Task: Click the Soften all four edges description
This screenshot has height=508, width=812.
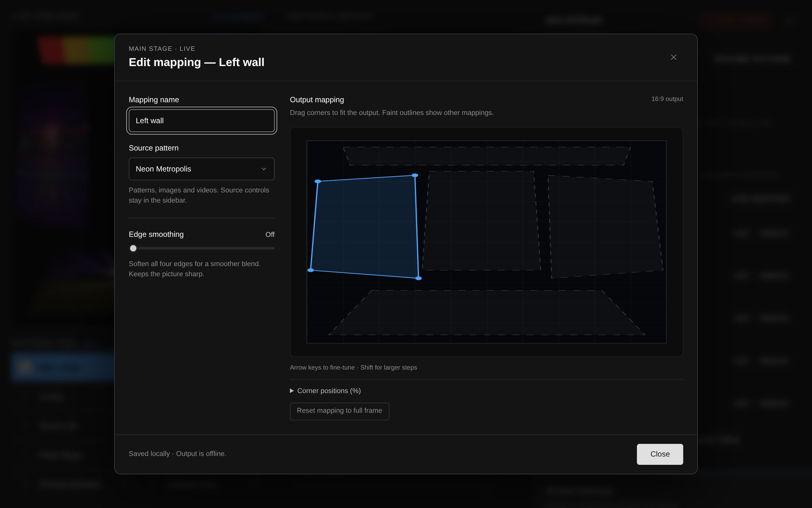Action: point(195,269)
